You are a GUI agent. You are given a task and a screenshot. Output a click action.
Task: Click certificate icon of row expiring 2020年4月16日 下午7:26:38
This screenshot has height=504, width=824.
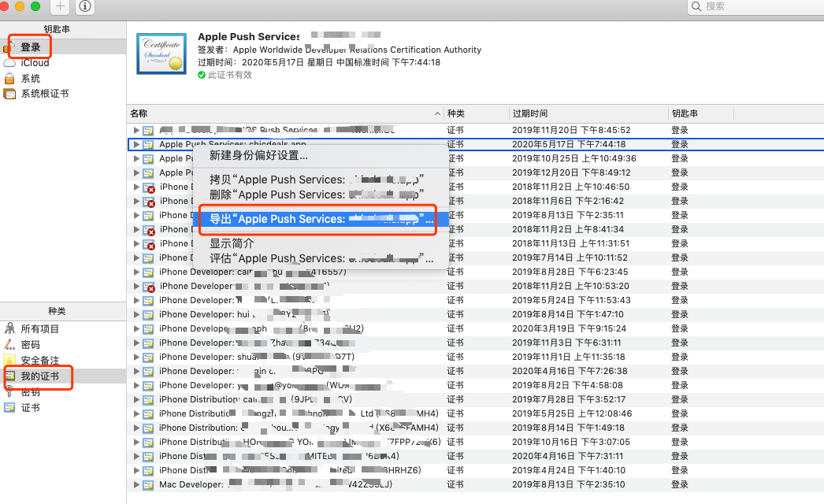(x=149, y=372)
